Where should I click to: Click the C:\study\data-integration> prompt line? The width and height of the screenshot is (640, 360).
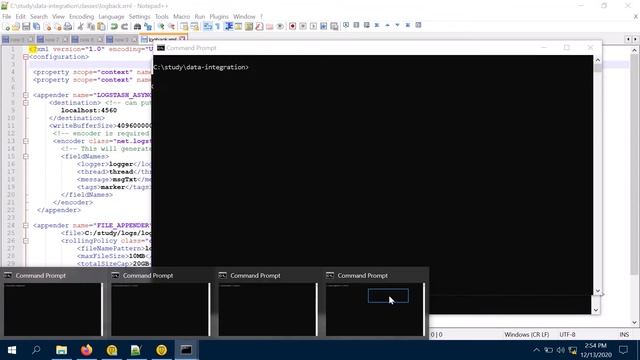(x=201, y=67)
